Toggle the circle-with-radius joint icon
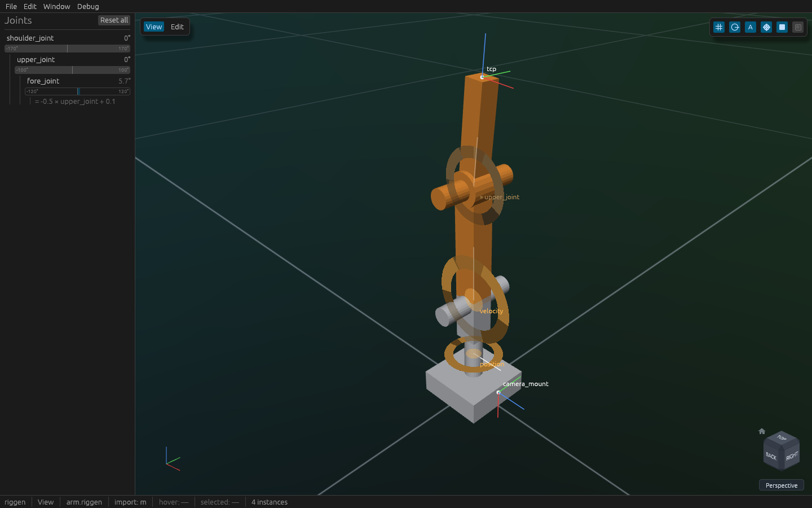Viewport: 812px width, 508px height. click(x=735, y=27)
